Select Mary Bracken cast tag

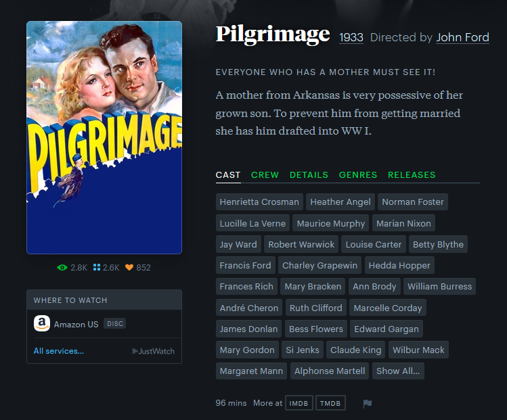pos(313,286)
